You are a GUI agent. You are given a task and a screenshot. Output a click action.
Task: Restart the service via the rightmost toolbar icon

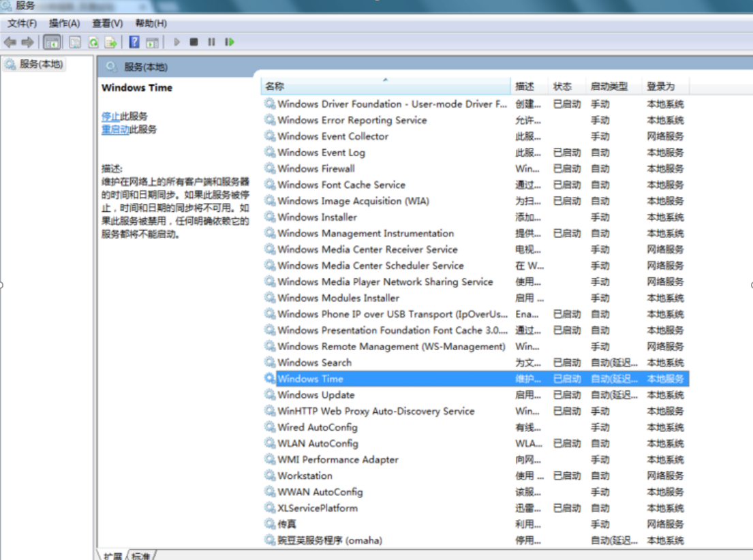230,43
